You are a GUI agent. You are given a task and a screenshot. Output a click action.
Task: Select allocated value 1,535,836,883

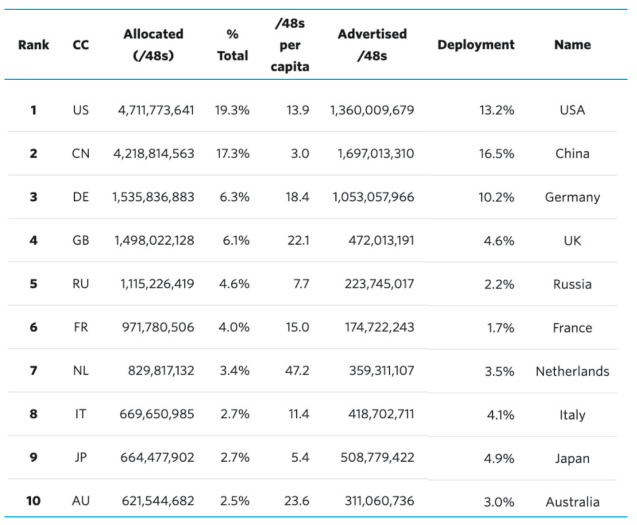(153, 197)
